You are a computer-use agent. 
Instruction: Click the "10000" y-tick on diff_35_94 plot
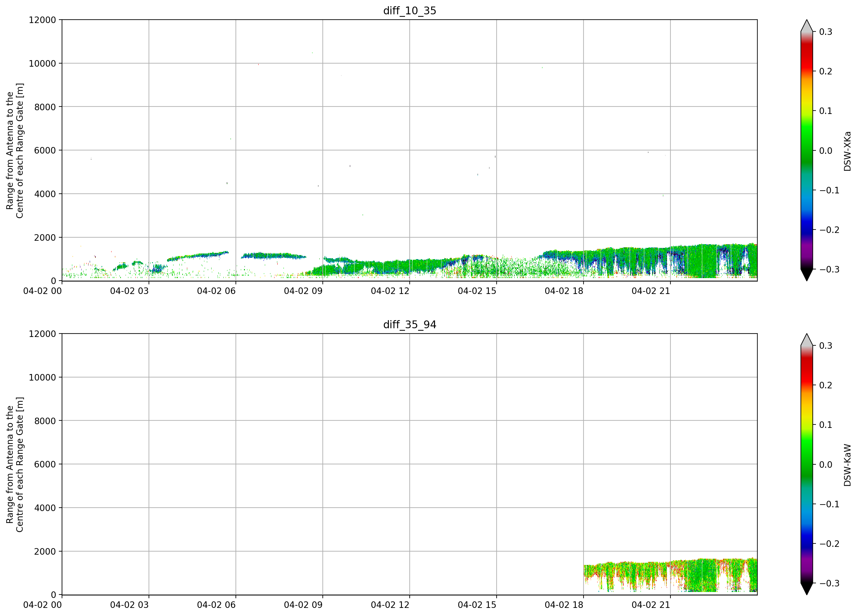coord(42,377)
